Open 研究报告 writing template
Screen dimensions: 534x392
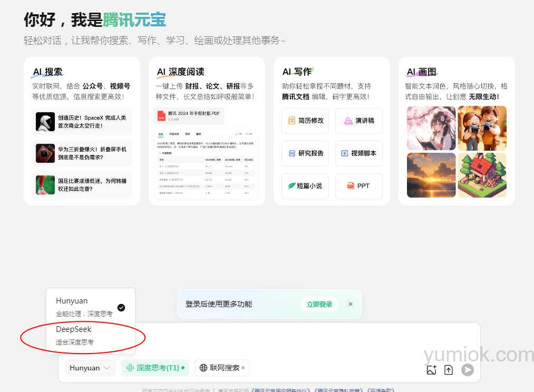click(305, 153)
